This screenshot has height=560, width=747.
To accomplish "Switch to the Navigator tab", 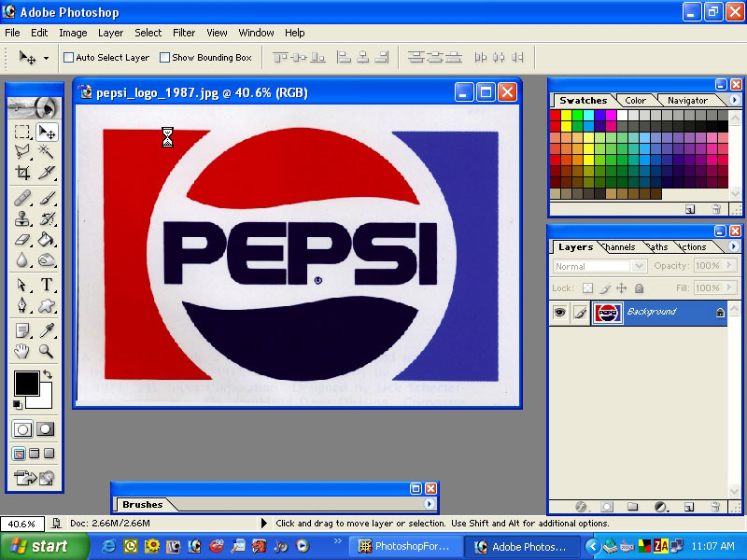I will point(687,101).
